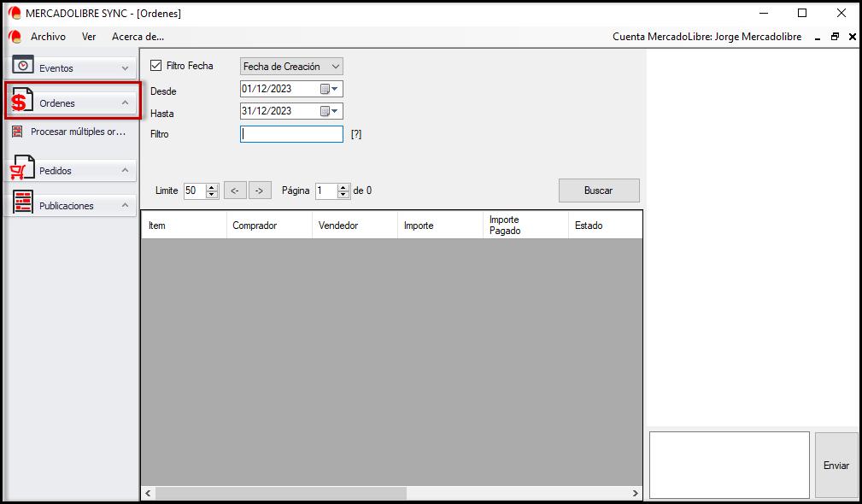Decrease the Limite value with down arrow
The height and width of the screenshot is (504, 862).
(x=212, y=195)
